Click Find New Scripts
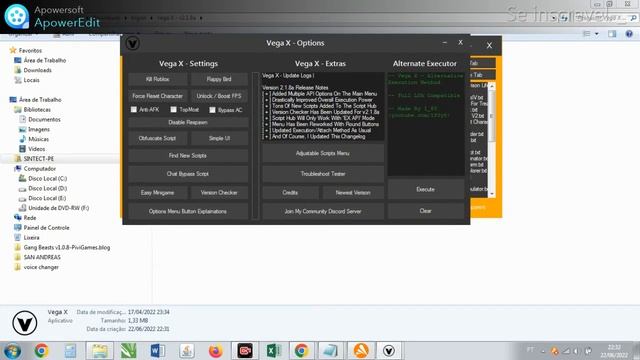Viewport: 640px width, 360px height. pos(188,156)
